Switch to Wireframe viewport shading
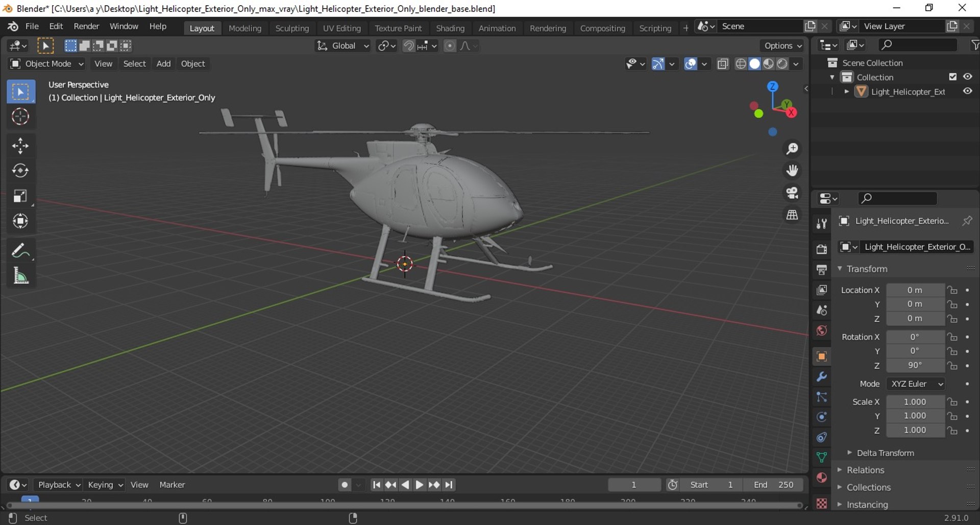This screenshot has width=980, height=525. pyautogui.click(x=741, y=64)
